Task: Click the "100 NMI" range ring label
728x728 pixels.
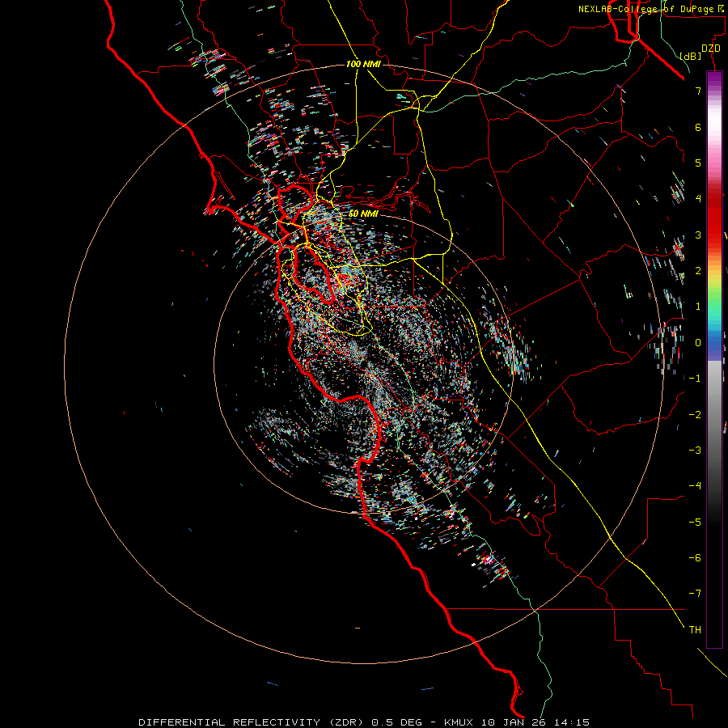Action: click(x=363, y=64)
